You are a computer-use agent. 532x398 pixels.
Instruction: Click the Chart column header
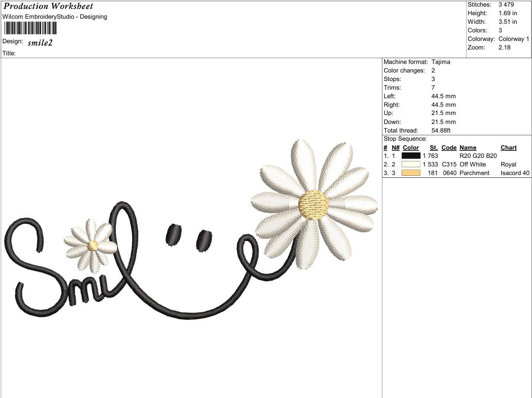coord(509,147)
